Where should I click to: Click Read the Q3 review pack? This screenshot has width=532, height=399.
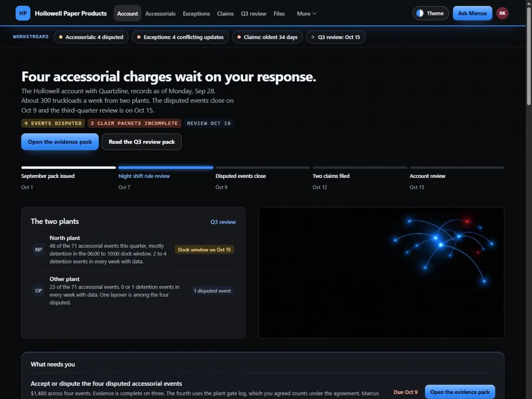142,142
